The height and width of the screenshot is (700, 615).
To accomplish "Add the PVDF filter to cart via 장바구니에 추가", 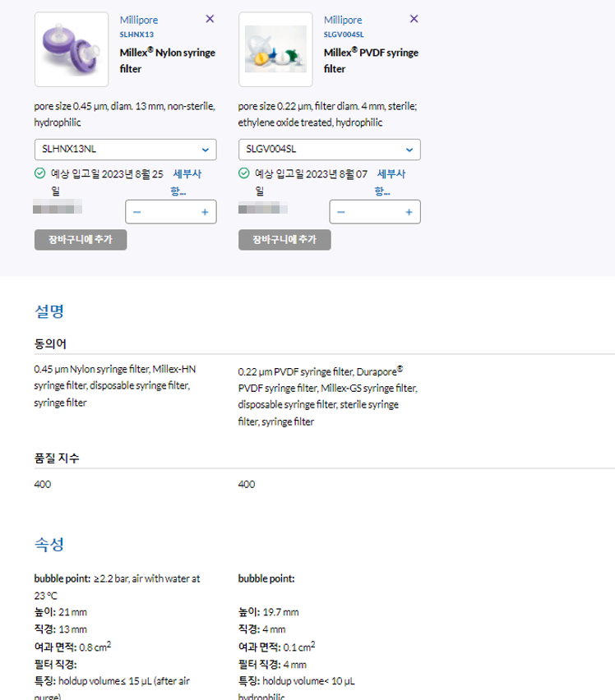I will [x=283, y=240].
